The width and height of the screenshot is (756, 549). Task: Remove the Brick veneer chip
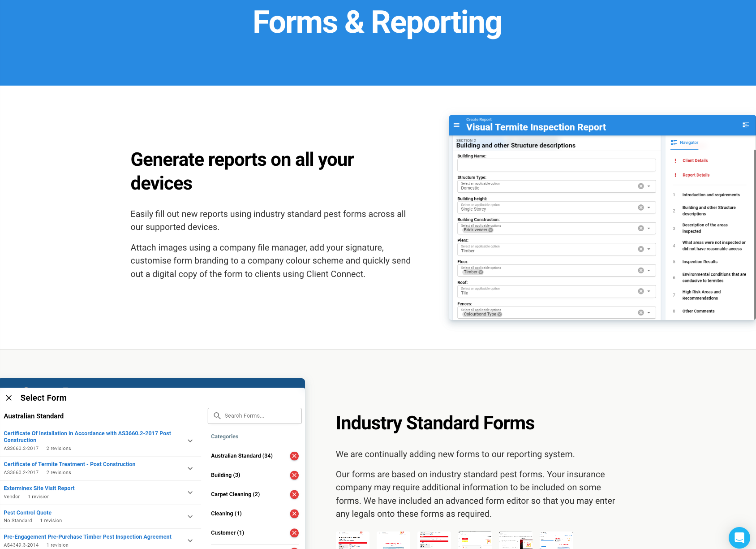490,230
